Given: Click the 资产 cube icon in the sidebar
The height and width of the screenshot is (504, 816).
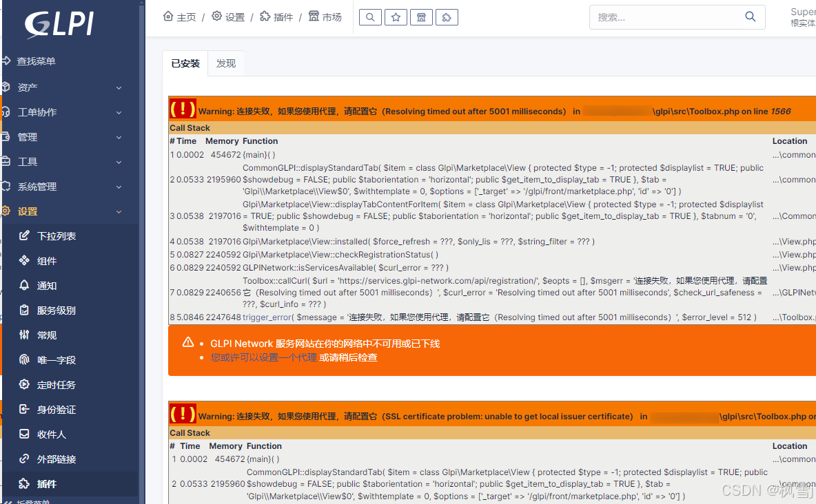Looking at the screenshot, I should click(6, 87).
